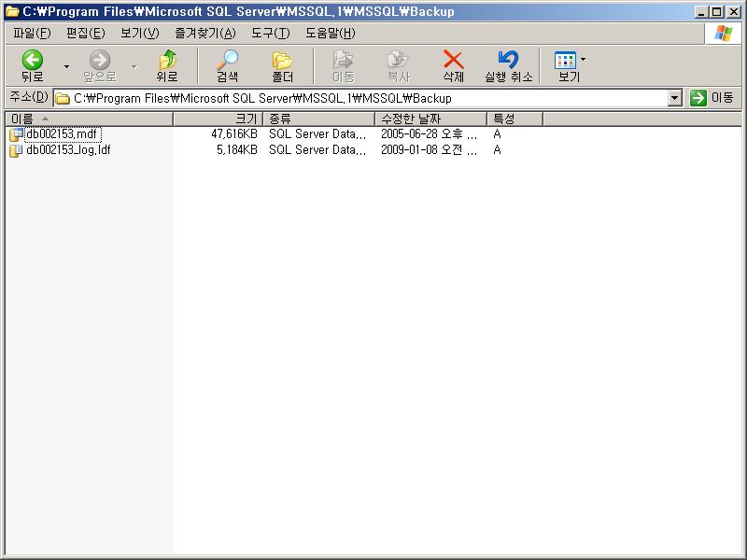The width and height of the screenshot is (747, 560).
Task: Open the 파일(F) menu
Action: pos(32,33)
